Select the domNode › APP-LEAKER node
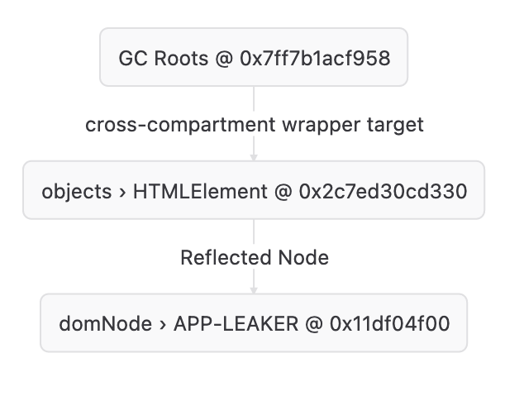The height and width of the screenshot is (420, 524). pos(254,322)
